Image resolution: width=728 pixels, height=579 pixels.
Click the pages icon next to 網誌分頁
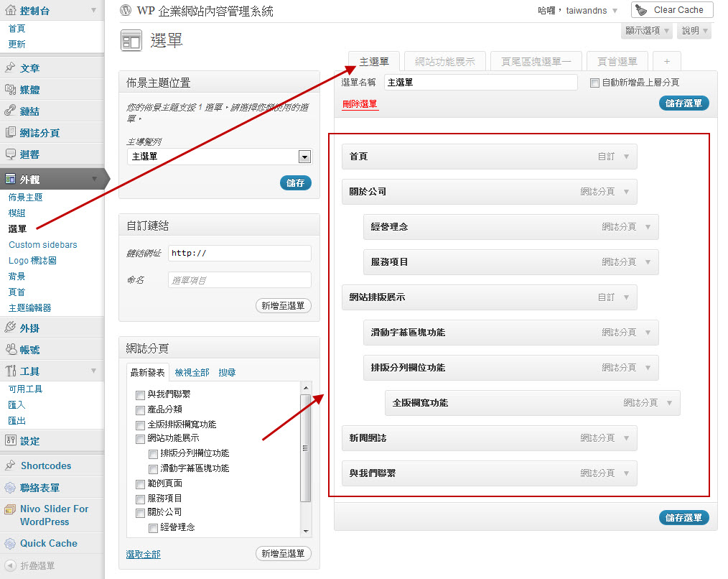(10, 132)
